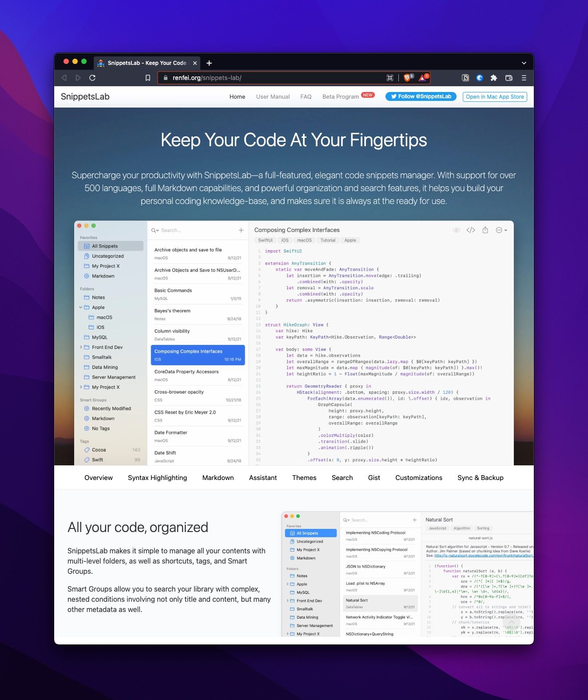Select the Assistant tab
588x700 pixels.
point(263,478)
